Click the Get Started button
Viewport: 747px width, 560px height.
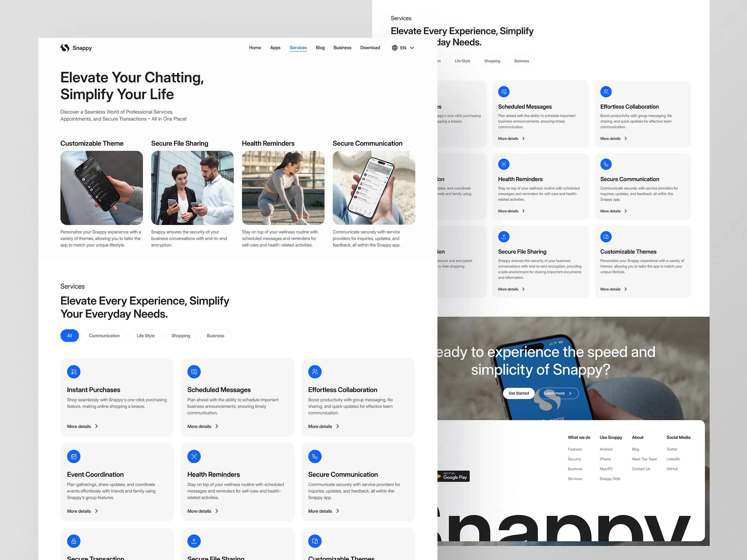click(519, 393)
